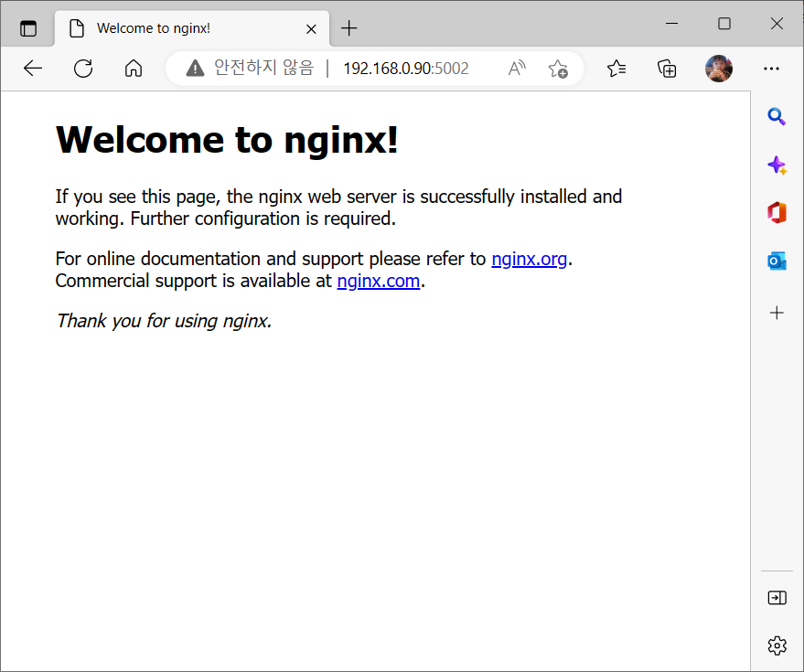Open Collections in the toolbar

(x=667, y=68)
